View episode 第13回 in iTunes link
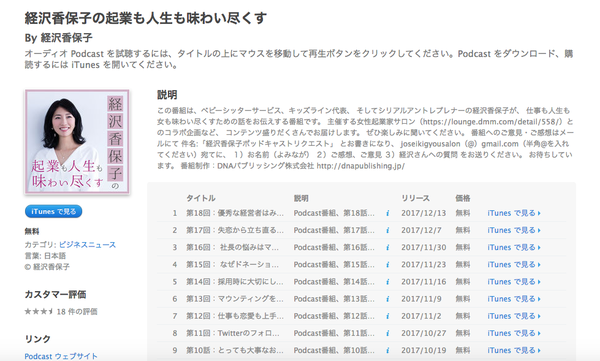The height and width of the screenshot is (361, 600). (x=514, y=299)
